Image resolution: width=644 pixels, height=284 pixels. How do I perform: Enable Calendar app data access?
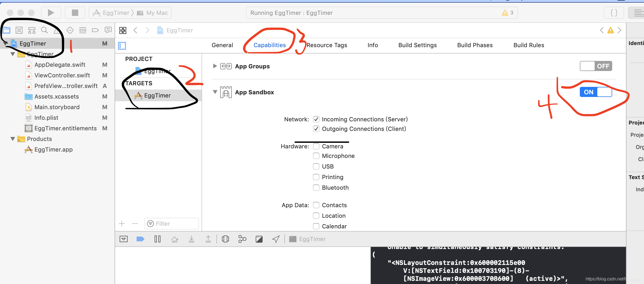[x=316, y=226]
